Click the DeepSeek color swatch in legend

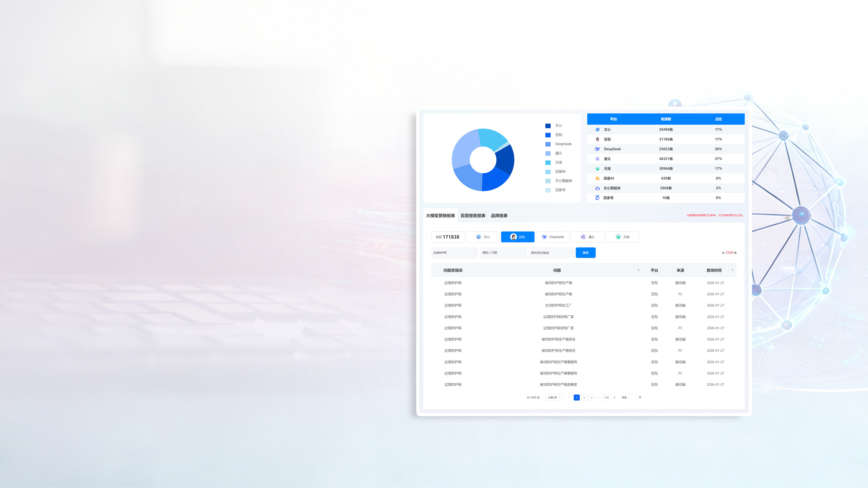[x=548, y=144]
